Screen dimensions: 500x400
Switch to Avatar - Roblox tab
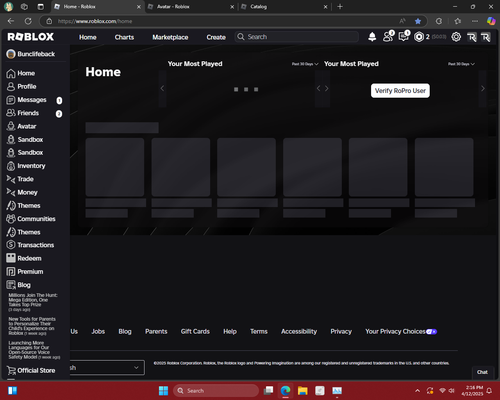[190, 7]
